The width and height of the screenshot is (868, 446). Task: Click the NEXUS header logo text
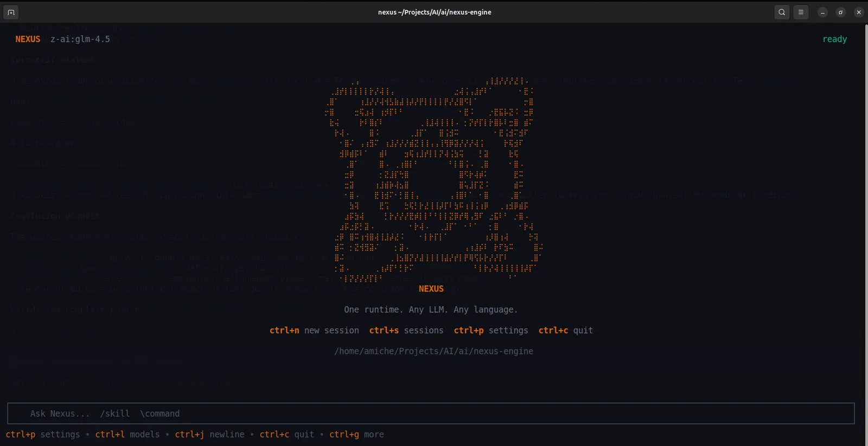[28, 39]
